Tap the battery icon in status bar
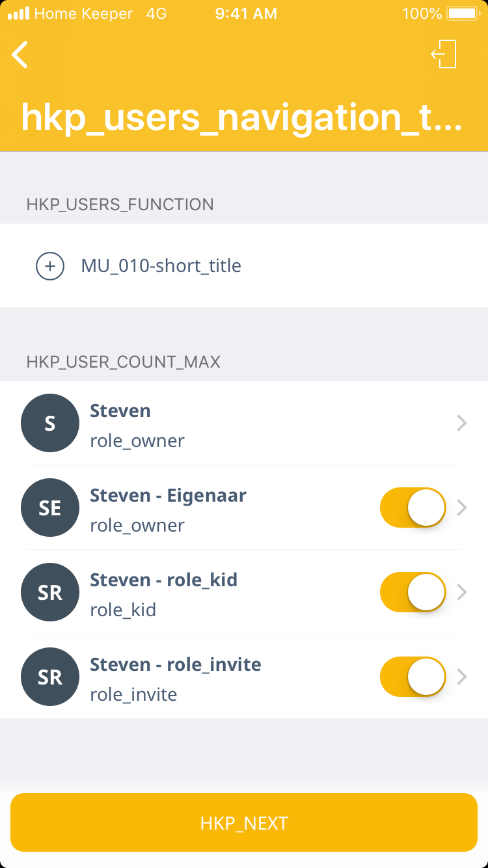 coord(463,14)
